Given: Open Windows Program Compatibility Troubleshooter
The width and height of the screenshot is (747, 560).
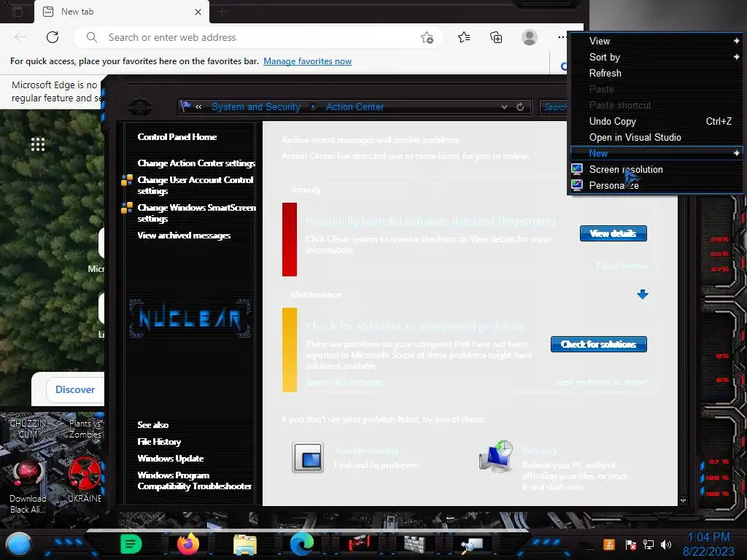Looking at the screenshot, I should coord(194,481).
